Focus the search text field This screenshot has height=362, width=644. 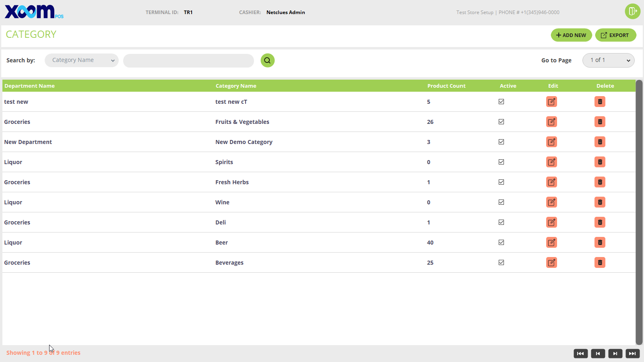(188, 61)
